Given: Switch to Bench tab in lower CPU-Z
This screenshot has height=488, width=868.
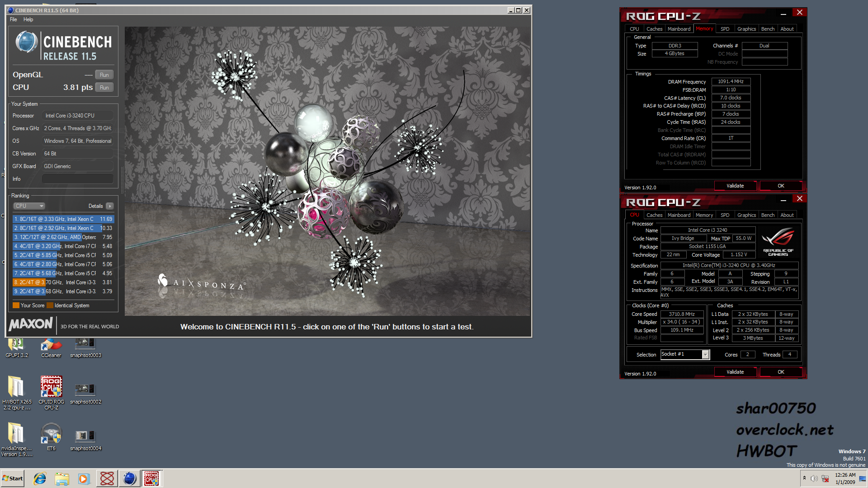Looking at the screenshot, I should 768,215.
